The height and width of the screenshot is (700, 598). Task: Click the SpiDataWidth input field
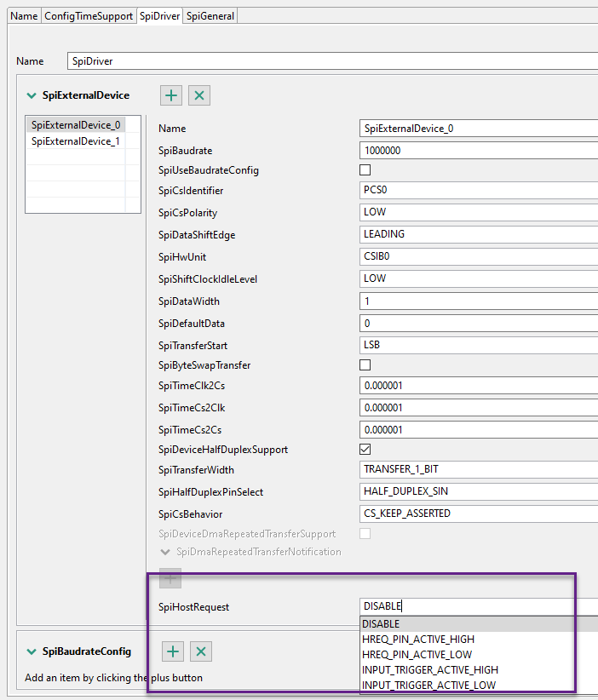click(477, 301)
